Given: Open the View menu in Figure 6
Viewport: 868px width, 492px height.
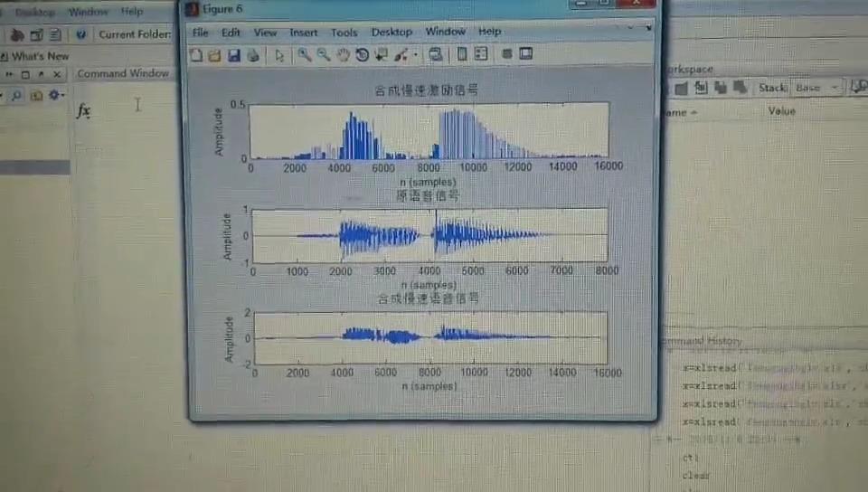Looking at the screenshot, I should (265, 33).
